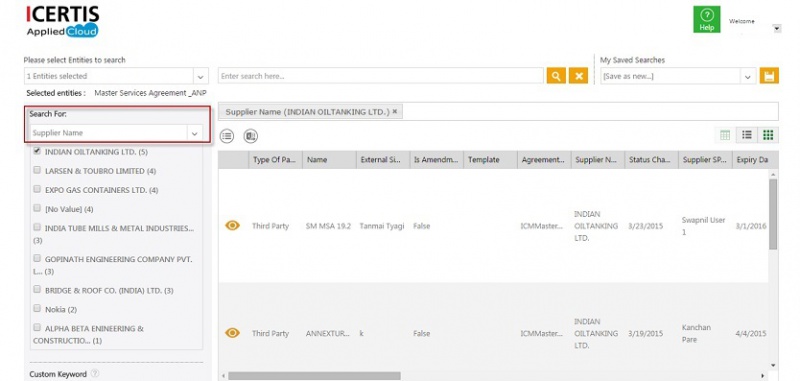
Task: Click the Supplier N... column header
Action: 598,160
